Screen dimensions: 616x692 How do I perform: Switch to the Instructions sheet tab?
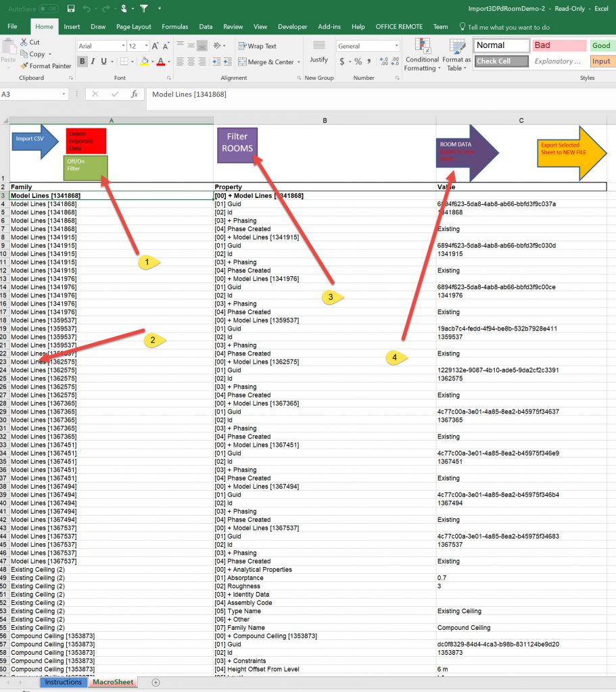click(63, 682)
